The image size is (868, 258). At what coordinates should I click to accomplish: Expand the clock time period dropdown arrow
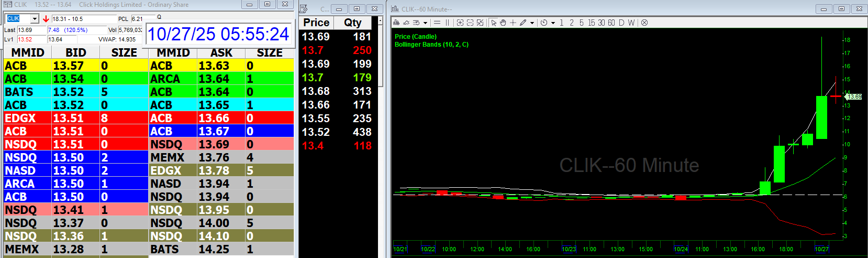(553, 23)
